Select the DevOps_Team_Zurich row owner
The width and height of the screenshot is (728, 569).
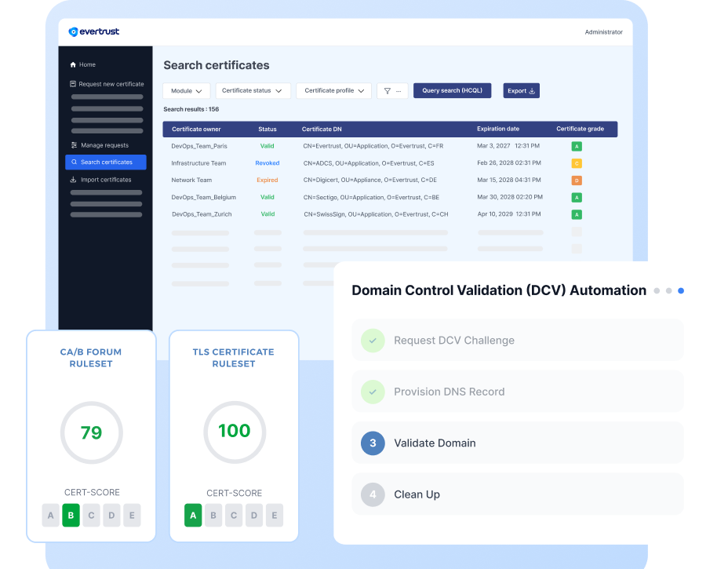coord(202,214)
